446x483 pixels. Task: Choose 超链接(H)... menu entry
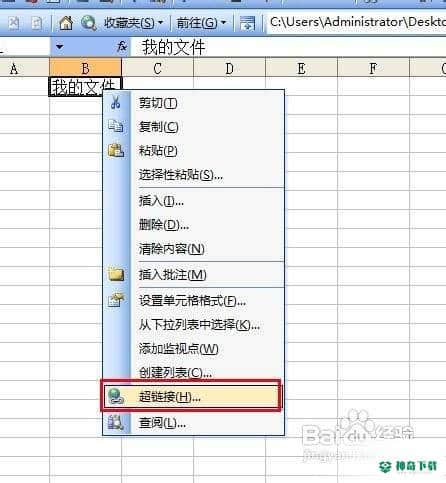point(191,397)
